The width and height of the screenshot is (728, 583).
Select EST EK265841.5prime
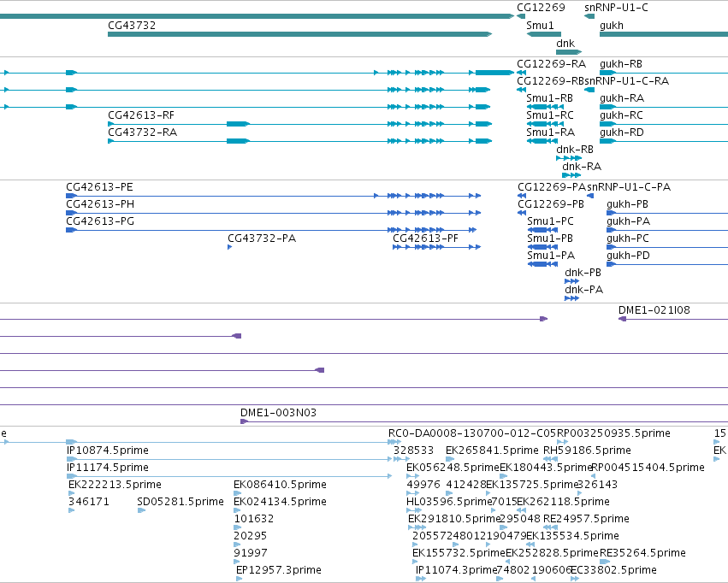click(450, 459)
